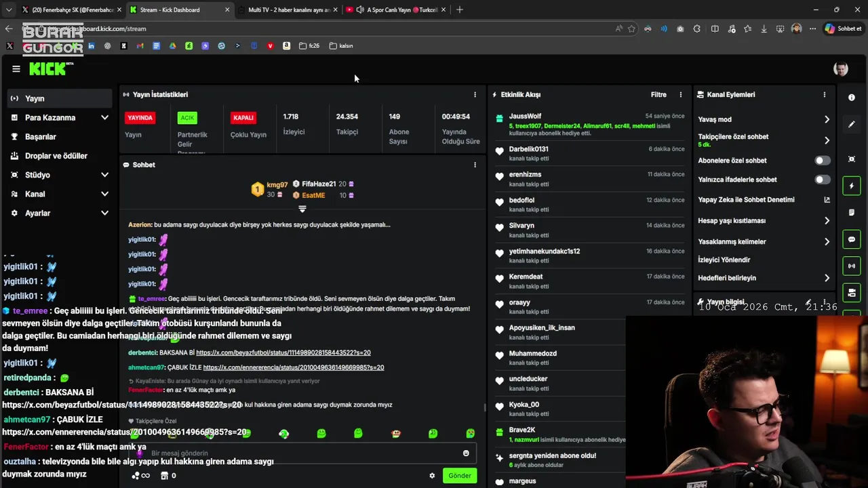Open the hamburger menu beside Kick logo
868x488 pixels.
[16, 68]
